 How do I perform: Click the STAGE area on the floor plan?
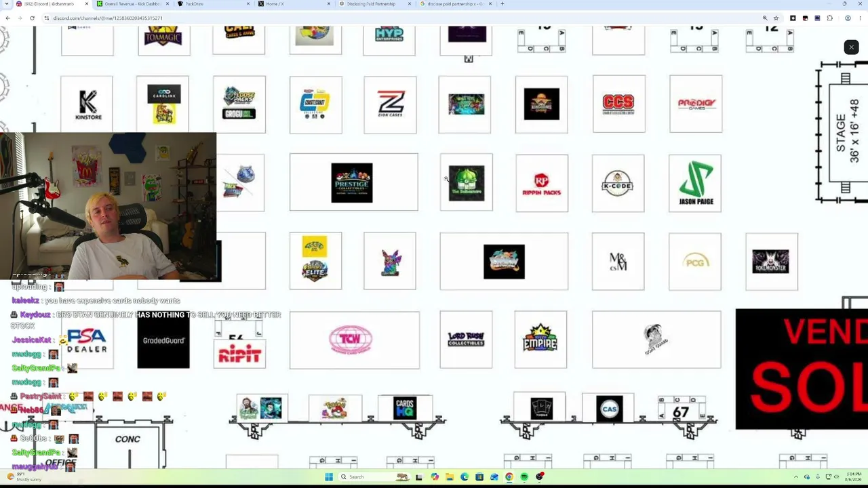point(848,133)
